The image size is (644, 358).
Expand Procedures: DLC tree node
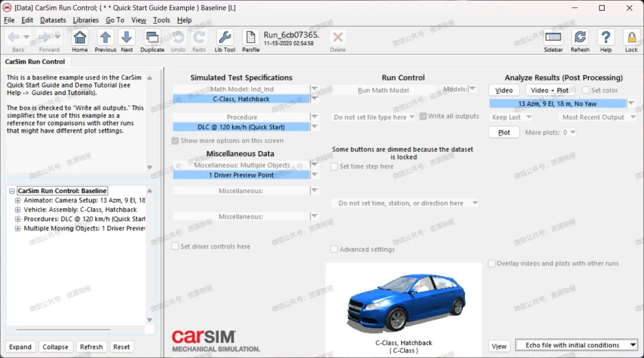[18, 219]
